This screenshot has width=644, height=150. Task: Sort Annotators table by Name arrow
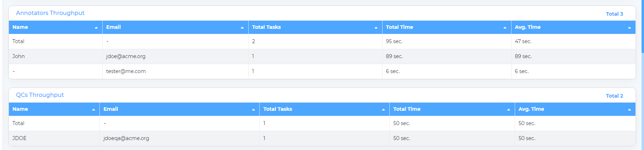(x=96, y=27)
